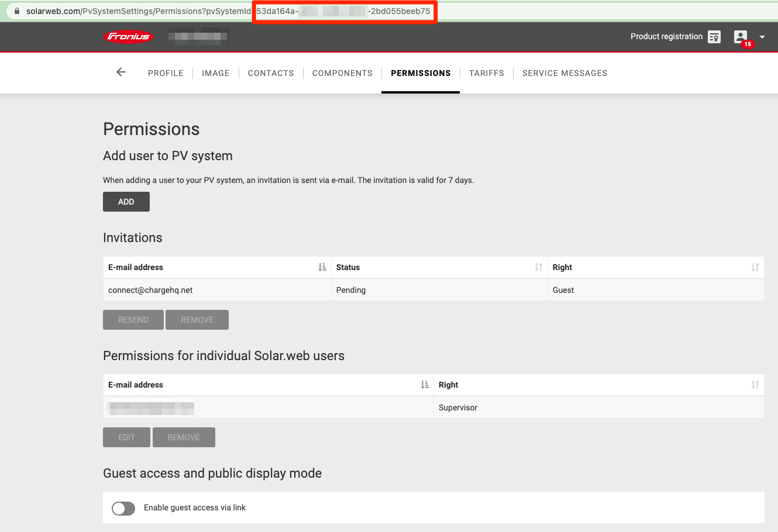The width and height of the screenshot is (778, 532).
Task: Open the Tariffs tab
Action: pyautogui.click(x=487, y=73)
